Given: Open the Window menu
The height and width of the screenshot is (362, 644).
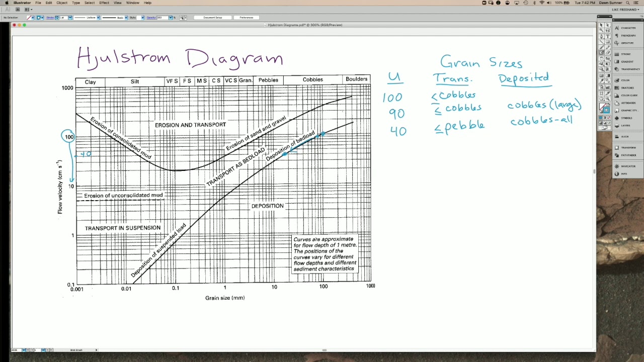Looking at the screenshot, I should tap(133, 3).
